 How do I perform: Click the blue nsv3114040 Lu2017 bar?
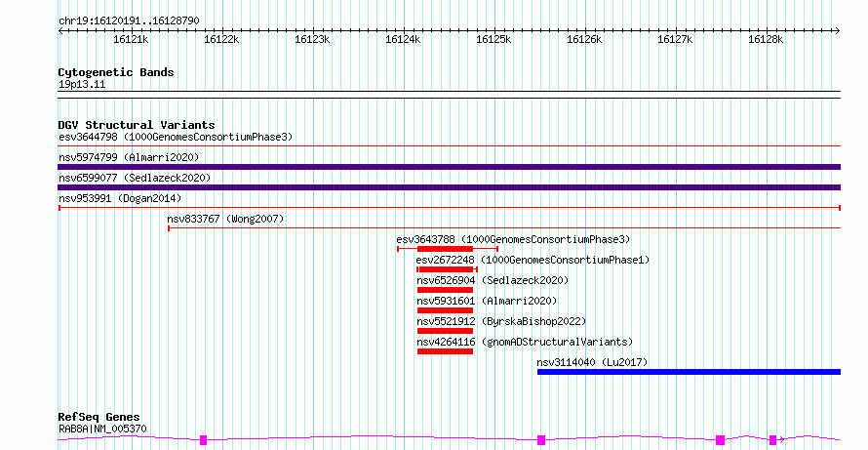[x=688, y=372]
